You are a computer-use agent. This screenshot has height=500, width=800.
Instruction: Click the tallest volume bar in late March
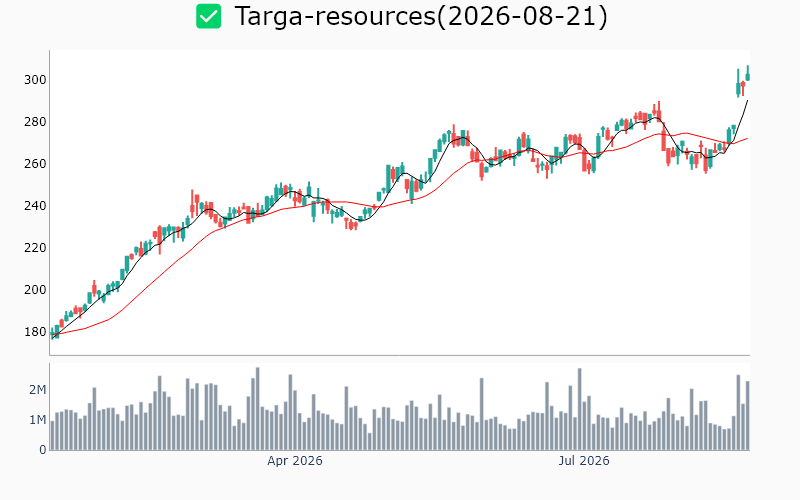[258, 409]
